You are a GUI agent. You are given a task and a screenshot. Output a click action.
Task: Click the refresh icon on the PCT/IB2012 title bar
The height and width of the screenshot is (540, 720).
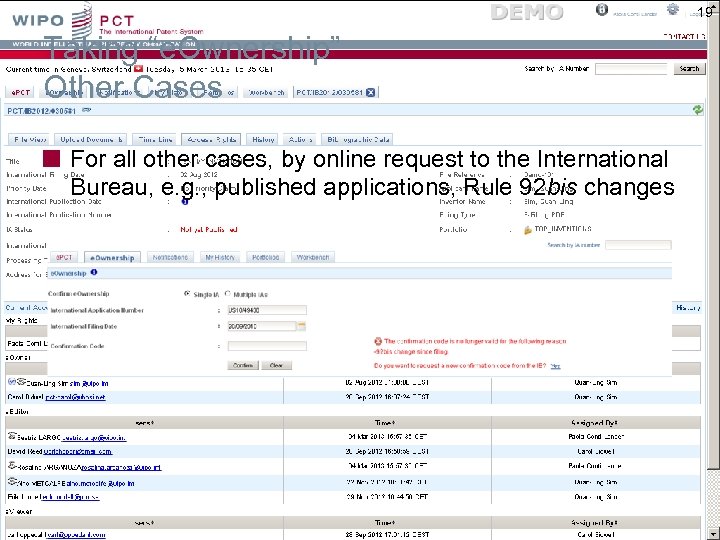[698, 110]
